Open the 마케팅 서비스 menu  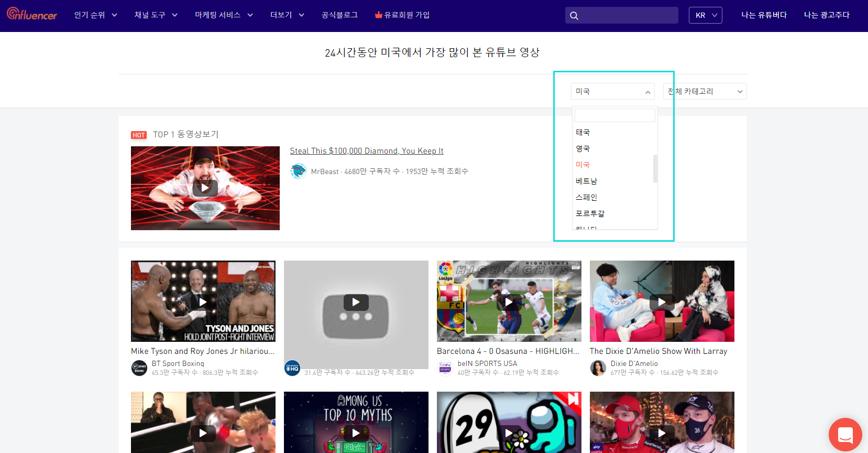tap(224, 15)
